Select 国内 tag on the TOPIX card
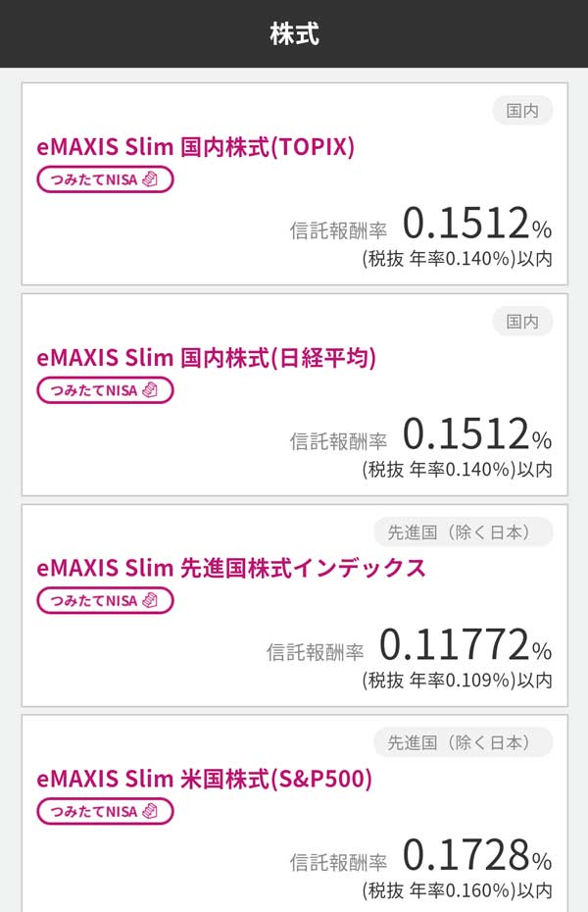588x912 pixels. [522, 111]
